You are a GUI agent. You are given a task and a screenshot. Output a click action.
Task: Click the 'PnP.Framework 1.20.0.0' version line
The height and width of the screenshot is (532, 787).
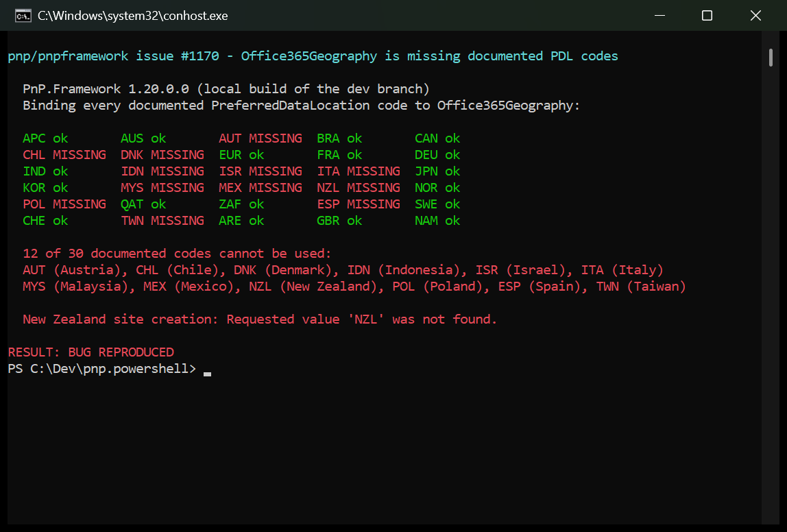click(x=226, y=89)
